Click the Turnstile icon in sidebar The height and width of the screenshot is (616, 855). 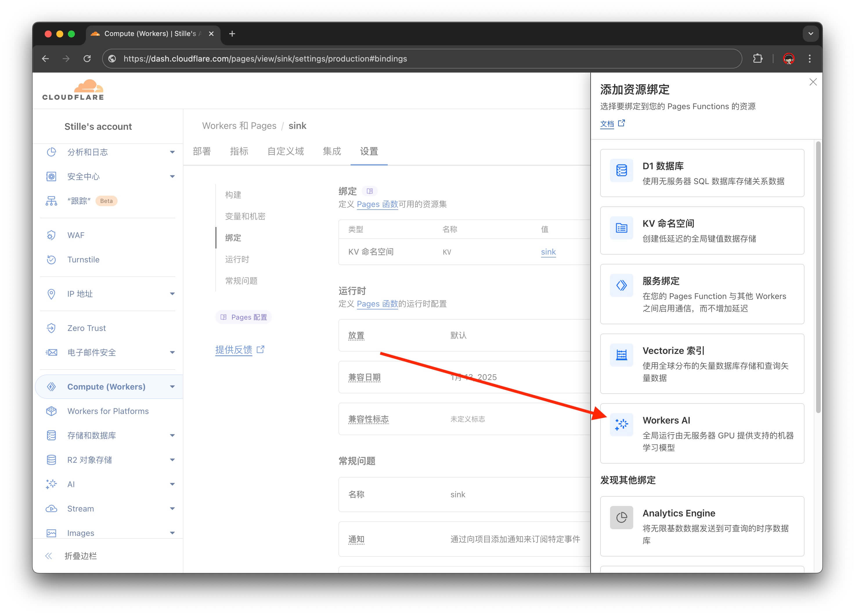click(51, 260)
